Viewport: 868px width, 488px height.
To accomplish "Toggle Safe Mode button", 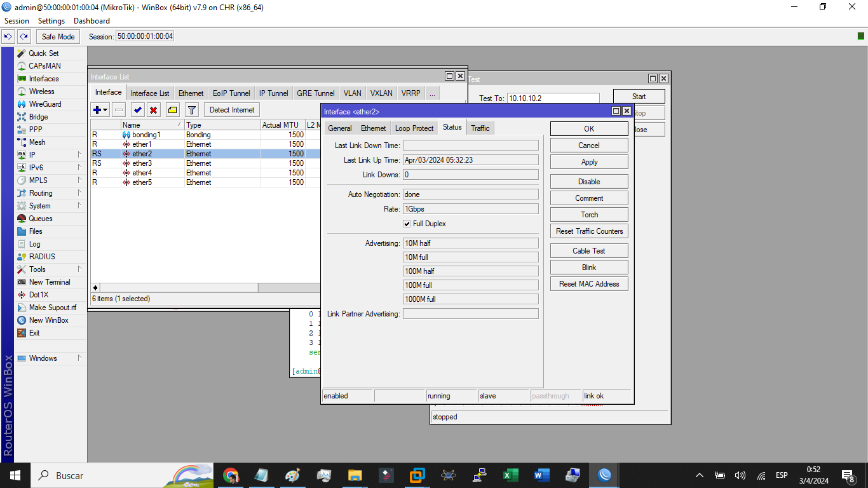I will pos(58,37).
